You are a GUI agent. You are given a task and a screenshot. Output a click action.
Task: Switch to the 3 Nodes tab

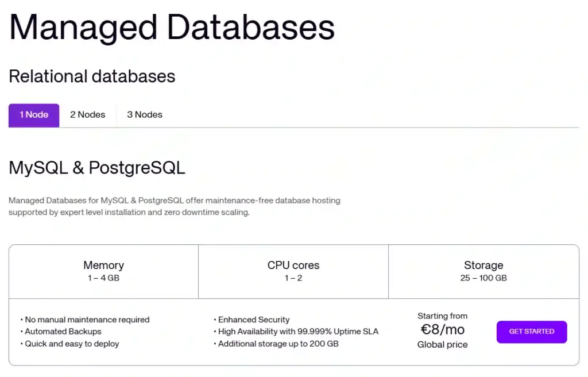pos(144,114)
